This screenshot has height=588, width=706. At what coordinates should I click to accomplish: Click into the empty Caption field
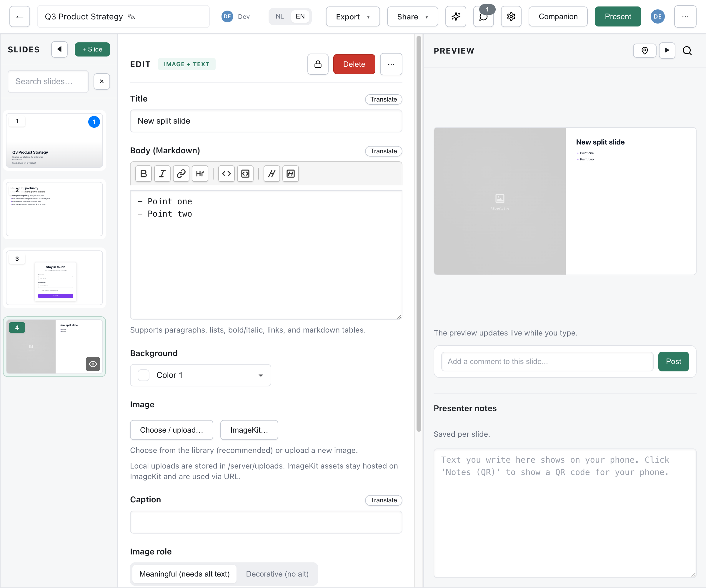(266, 522)
